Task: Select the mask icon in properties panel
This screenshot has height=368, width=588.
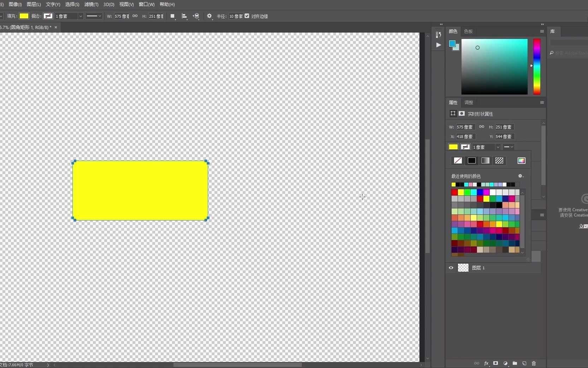Action: pyautogui.click(x=462, y=113)
